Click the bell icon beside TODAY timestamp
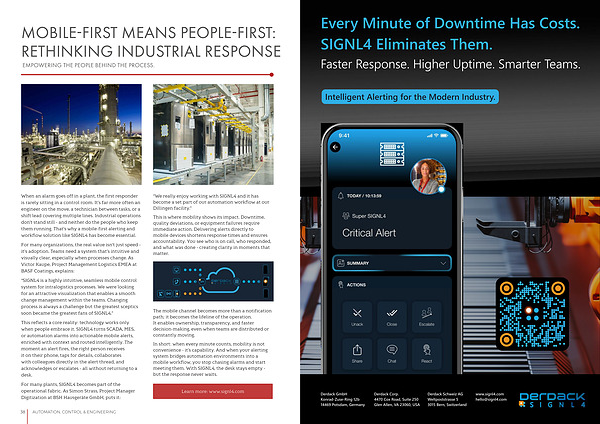The height and width of the screenshot is (424, 600). pyautogui.click(x=338, y=198)
